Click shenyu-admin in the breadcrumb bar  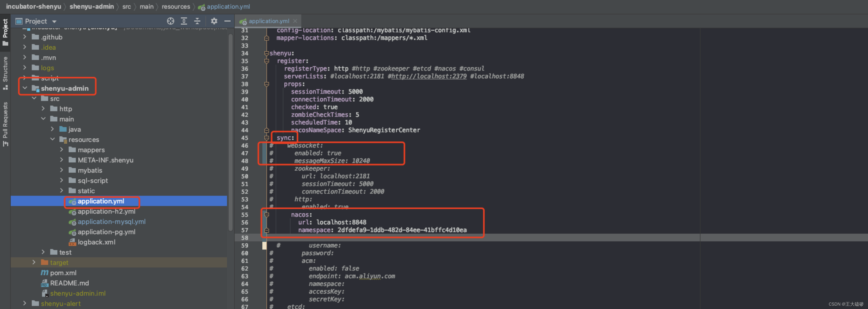(x=92, y=6)
